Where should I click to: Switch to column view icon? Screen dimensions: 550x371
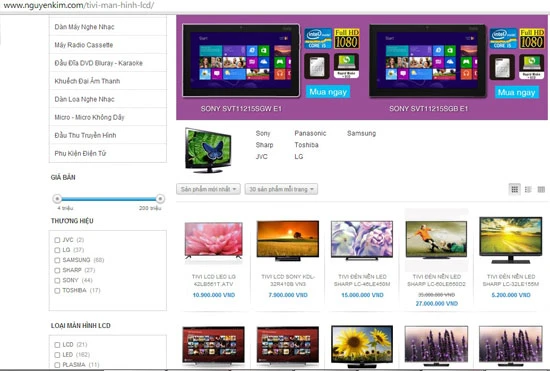tap(541, 189)
